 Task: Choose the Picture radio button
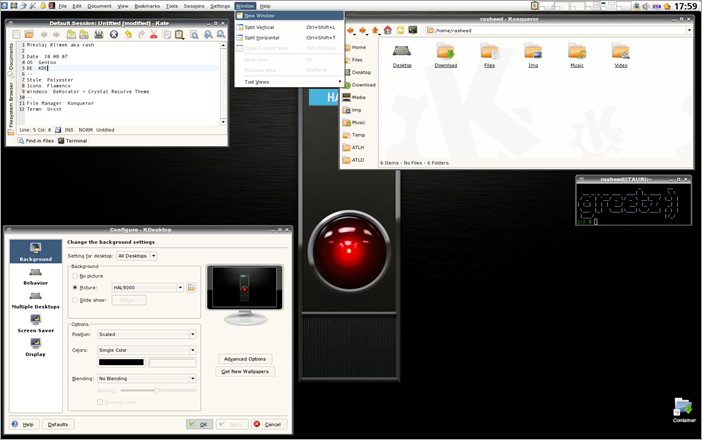pos(75,288)
